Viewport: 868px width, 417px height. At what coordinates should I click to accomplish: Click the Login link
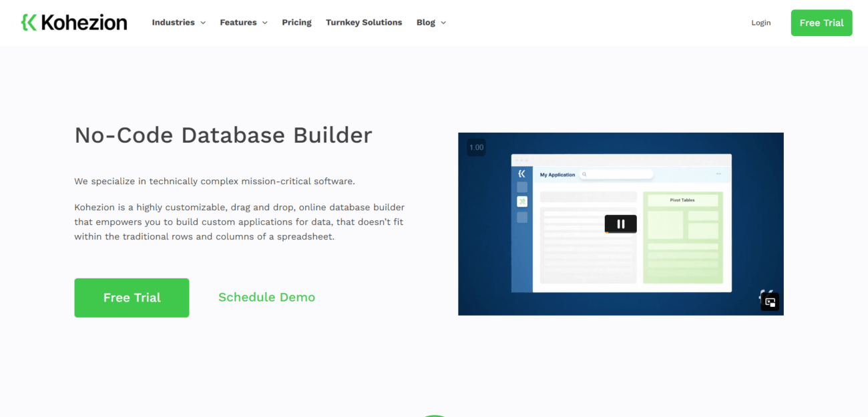tap(761, 23)
